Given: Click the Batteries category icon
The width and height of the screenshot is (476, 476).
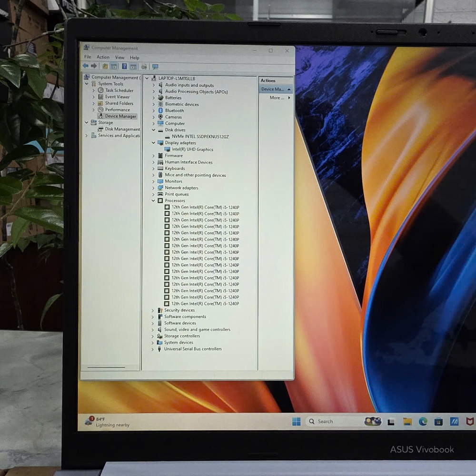Looking at the screenshot, I should tap(160, 98).
